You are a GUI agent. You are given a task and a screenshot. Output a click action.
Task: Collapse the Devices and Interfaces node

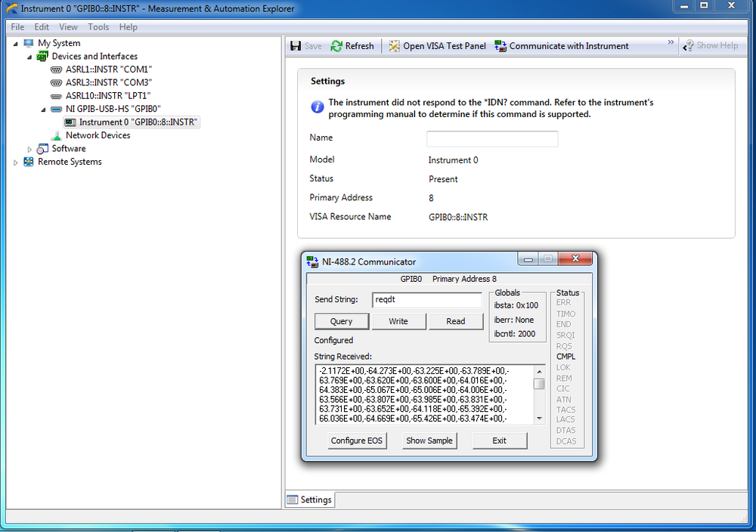(28, 56)
